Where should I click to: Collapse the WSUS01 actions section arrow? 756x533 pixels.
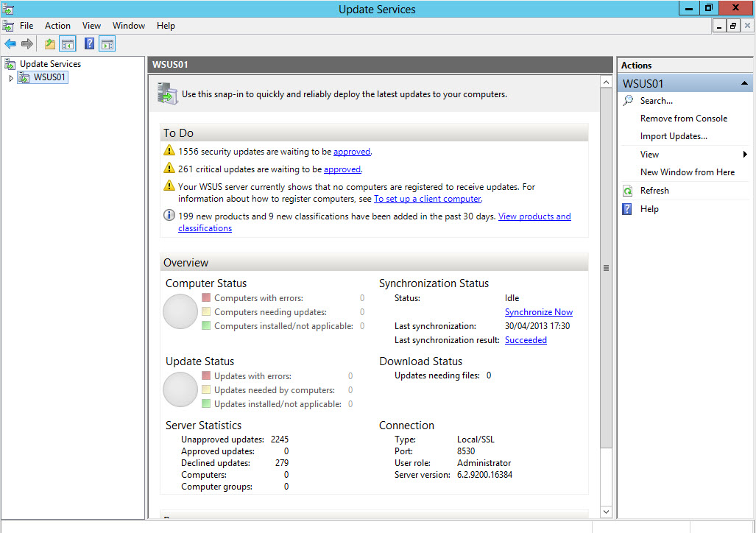point(744,83)
